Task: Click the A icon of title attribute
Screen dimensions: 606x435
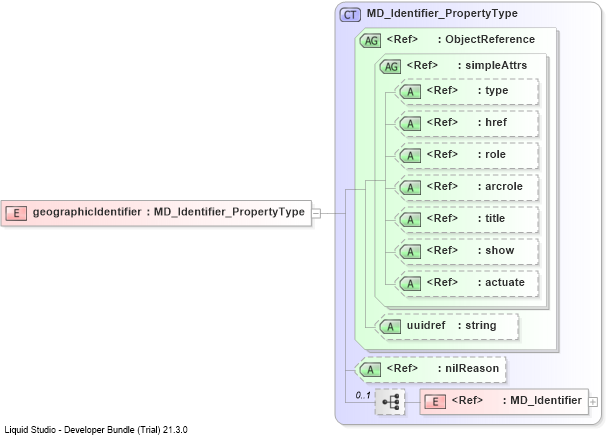Action: (410, 220)
